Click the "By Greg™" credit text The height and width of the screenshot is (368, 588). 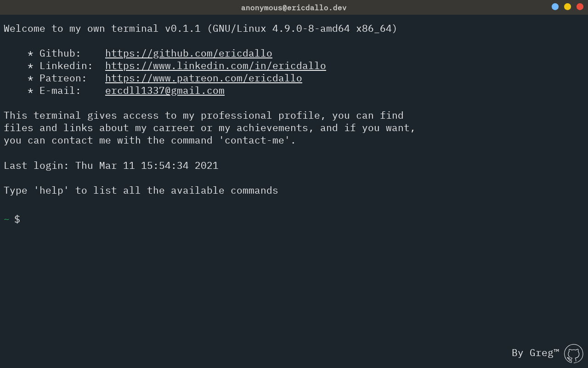[x=535, y=353]
